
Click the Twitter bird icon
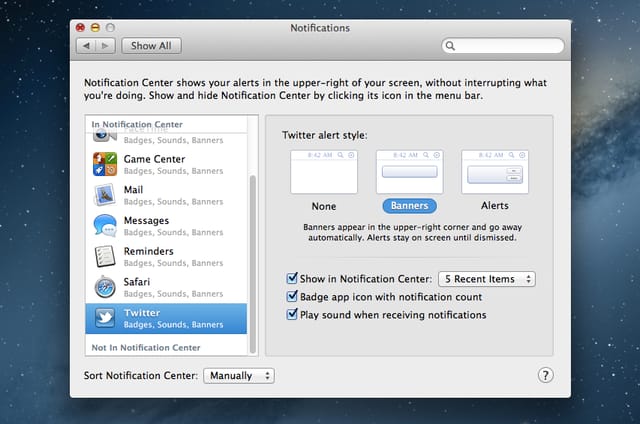pyautogui.click(x=105, y=318)
